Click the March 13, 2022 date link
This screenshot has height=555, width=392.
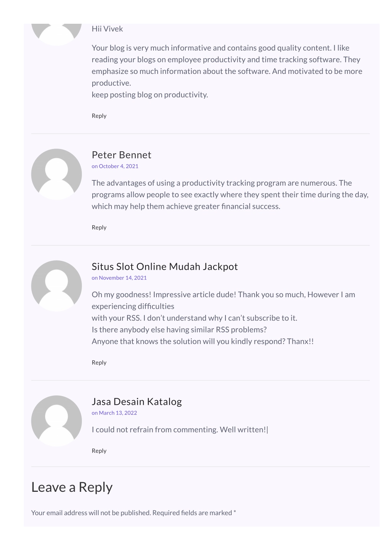[114, 413]
